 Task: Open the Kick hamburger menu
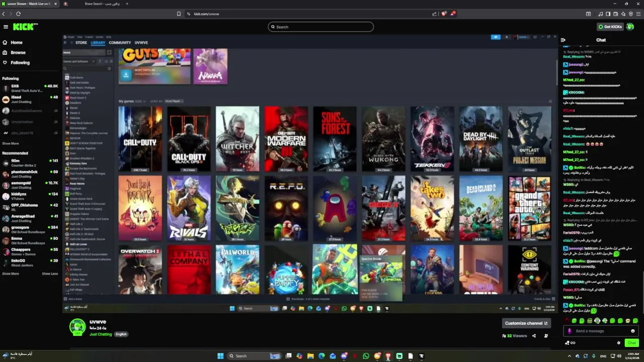[6, 27]
